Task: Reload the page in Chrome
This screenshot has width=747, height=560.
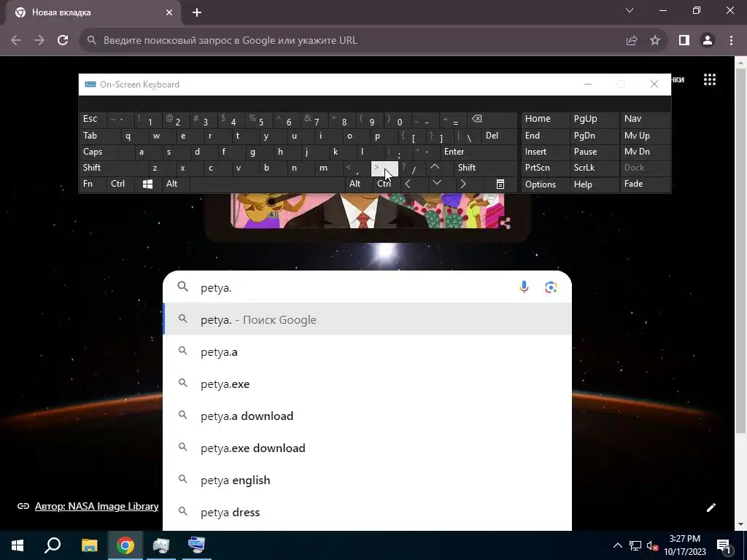Action: (x=63, y=41)
